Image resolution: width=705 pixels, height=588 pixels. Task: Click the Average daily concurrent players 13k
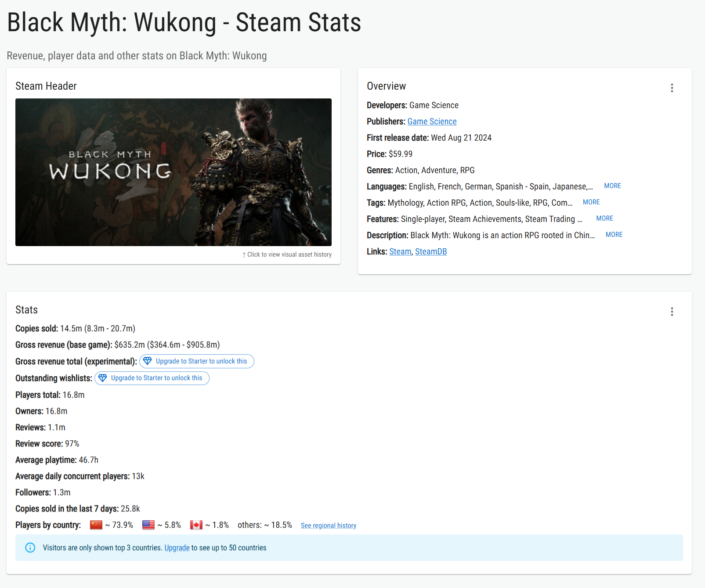coord(138,476)
